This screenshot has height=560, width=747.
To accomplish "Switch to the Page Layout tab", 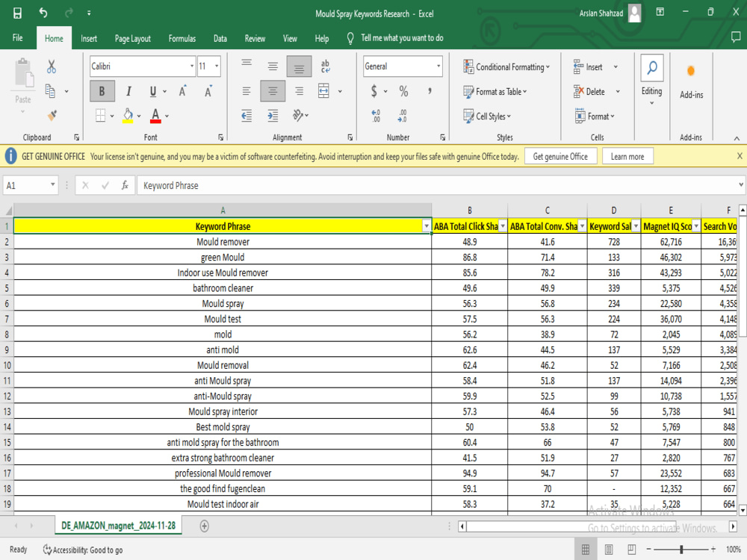I will [132, 39].
